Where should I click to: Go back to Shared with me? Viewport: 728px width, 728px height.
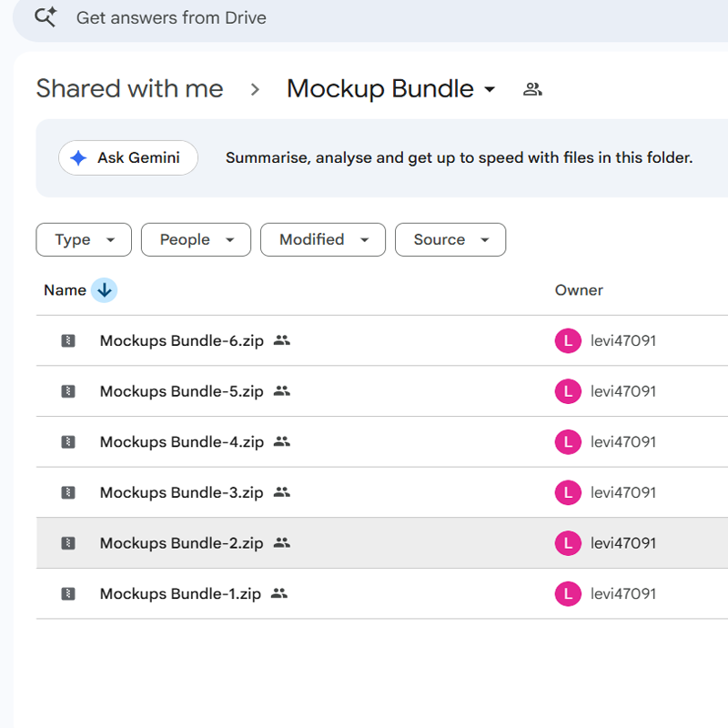click(129, 88)
